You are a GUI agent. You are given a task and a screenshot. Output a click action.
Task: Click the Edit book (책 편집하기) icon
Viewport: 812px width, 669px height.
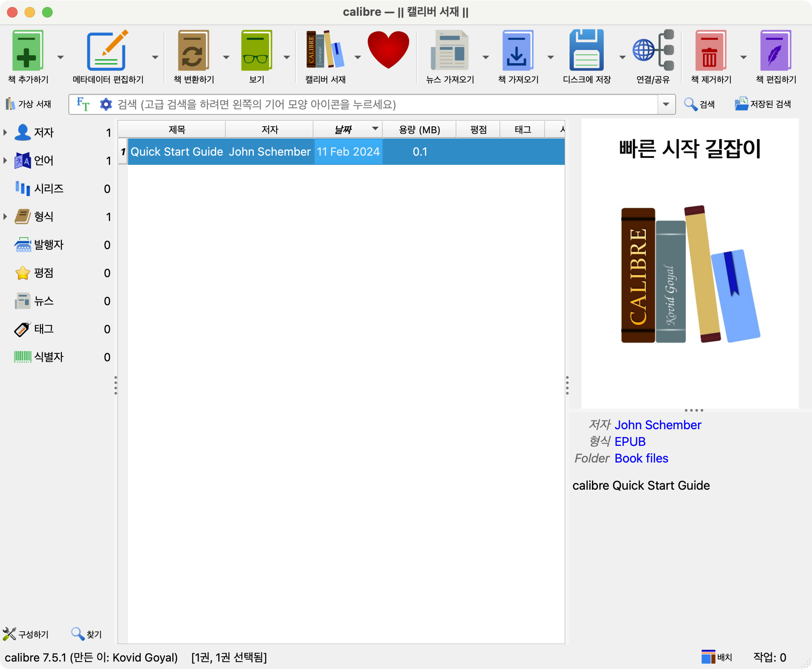tap(776, 50)
